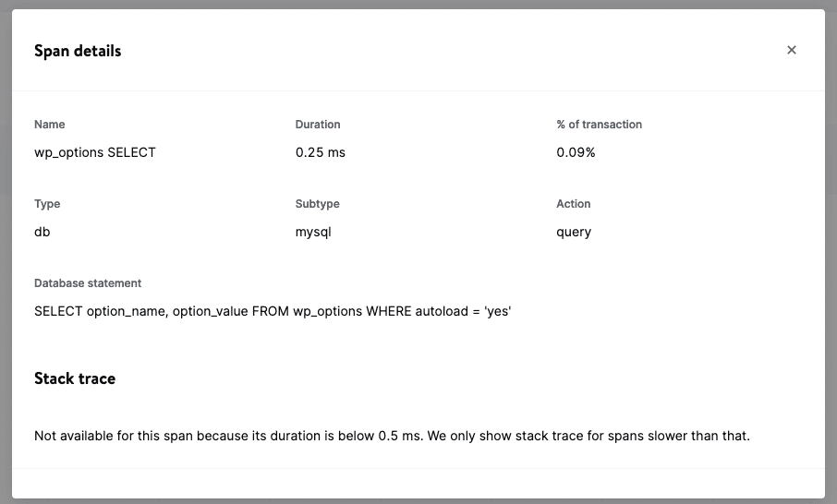Click the dimmed backdrop outside the dialog
The height and width of the screenshot is (504, 837).
(5, 277)
